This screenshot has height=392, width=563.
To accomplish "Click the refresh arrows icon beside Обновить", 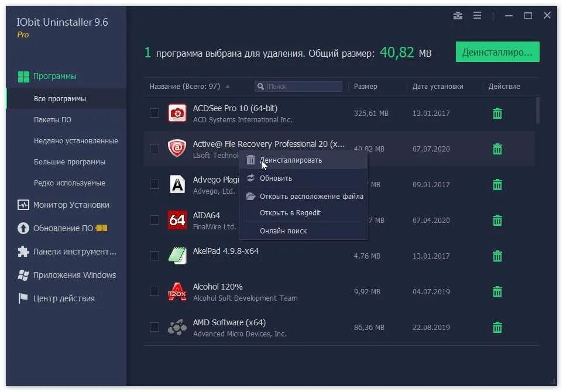I will pos(250,178).
